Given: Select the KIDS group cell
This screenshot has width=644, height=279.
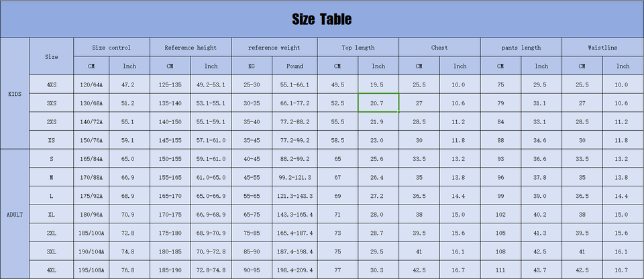Looking at the screenshot, I should pos(14,94).
